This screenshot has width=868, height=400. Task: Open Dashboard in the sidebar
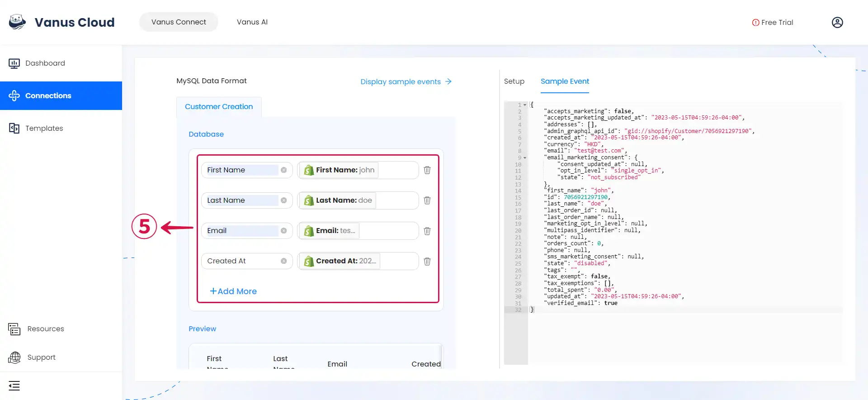[x=61, y=63]
